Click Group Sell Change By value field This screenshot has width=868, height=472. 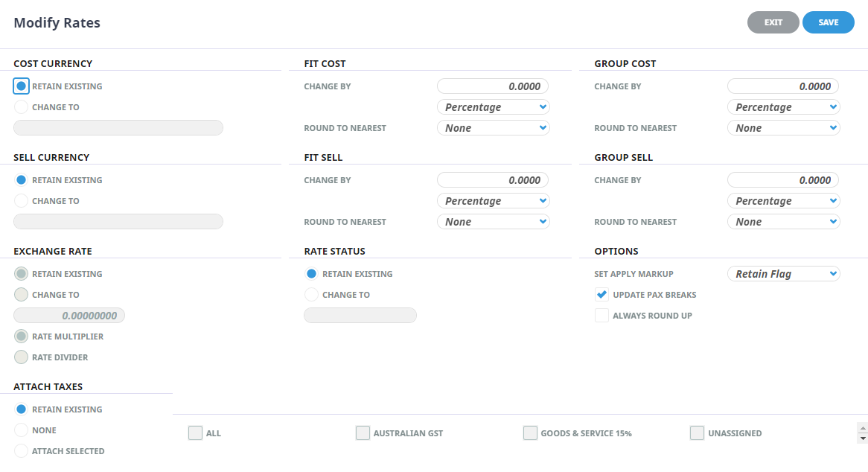tap(783, 180)
